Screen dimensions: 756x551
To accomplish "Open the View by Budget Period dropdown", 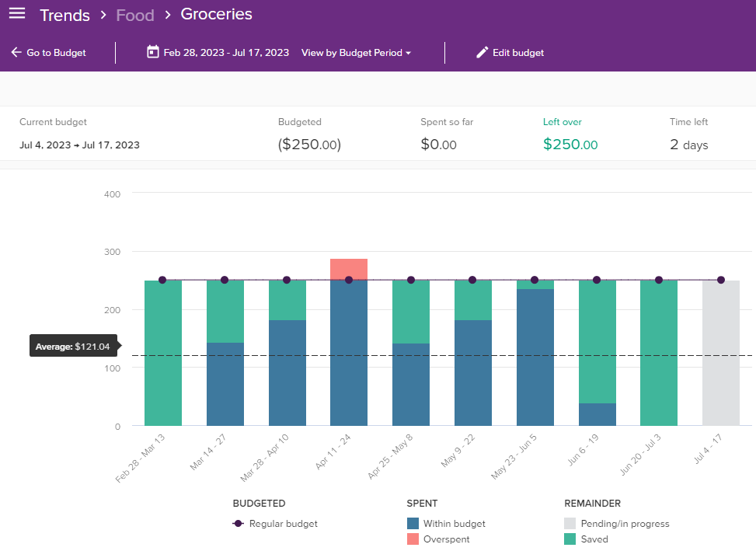I will [x=356, y=52].
